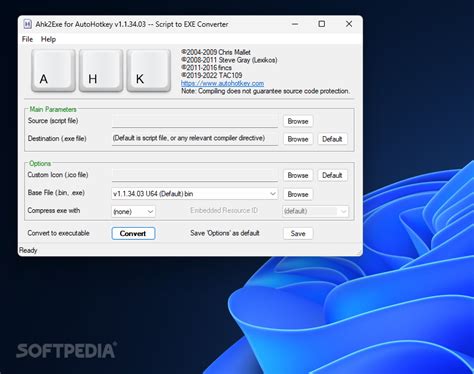Save Options as default with Save button

pyautogui.click(x=298, y=234)
